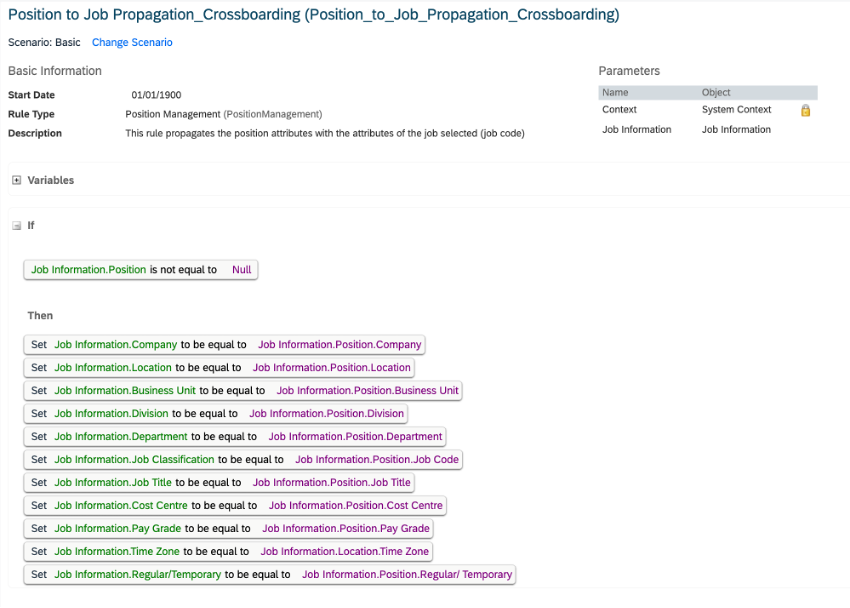Select the Set Company statement row
The image size is (850, 608).
224,345
